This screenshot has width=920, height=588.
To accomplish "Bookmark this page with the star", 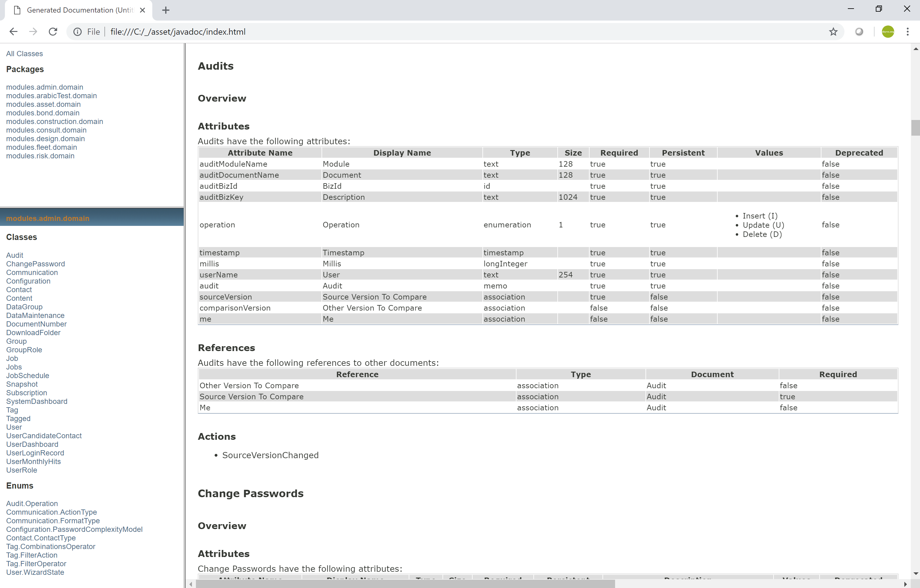I will point(833,32).
